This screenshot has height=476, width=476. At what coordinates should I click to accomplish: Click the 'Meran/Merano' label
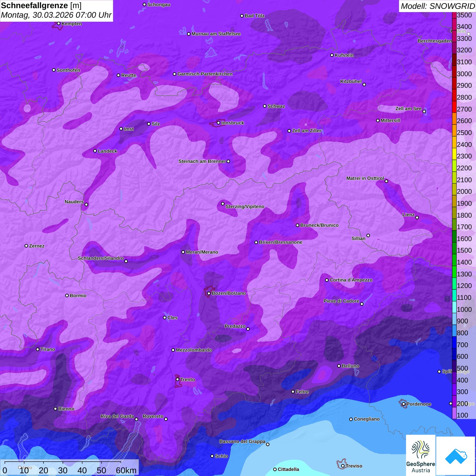[202, 252]
